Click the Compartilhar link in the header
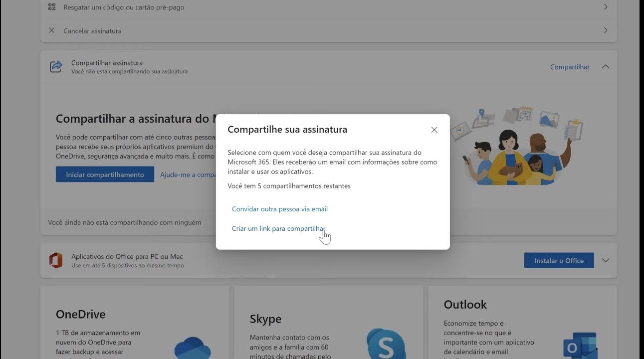The width and height of the screenshot is (644, 359). (570, 67)
